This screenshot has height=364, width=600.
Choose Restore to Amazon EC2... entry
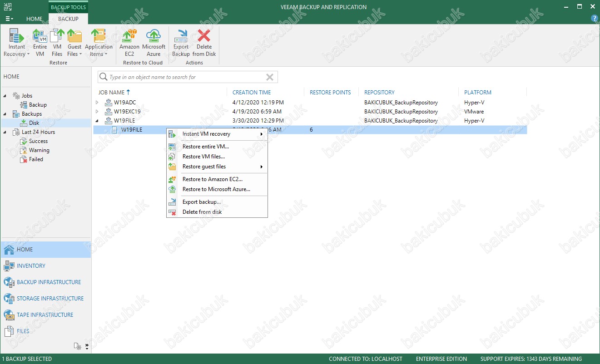217,179
